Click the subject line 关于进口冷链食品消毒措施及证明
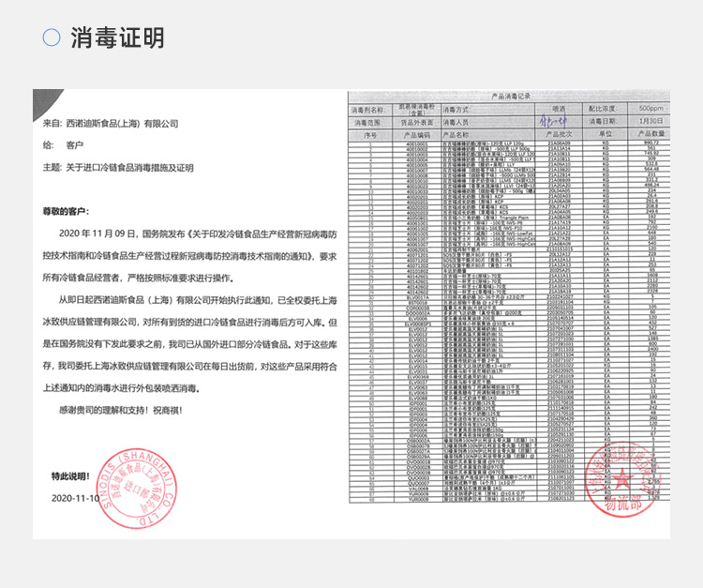This screenshot has height=588, width=703. (129, 168)
